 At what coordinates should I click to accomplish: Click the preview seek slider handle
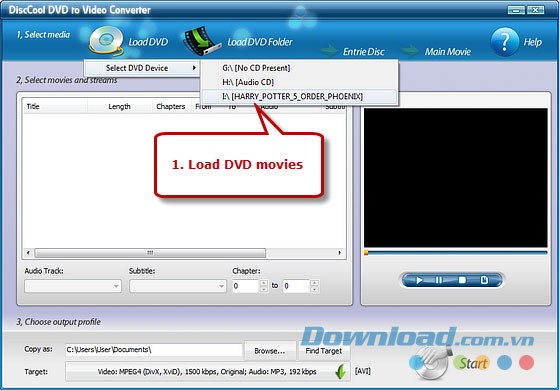click(366, 253)
